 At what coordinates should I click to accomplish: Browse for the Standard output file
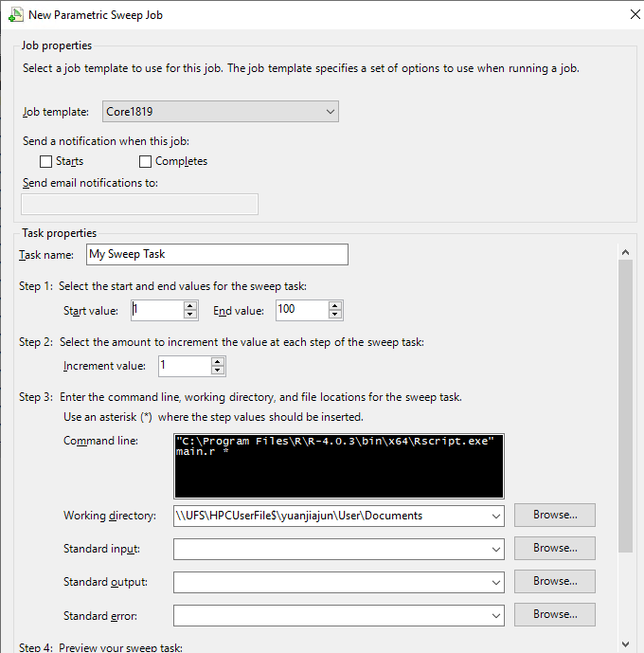[x=554, y=582]
